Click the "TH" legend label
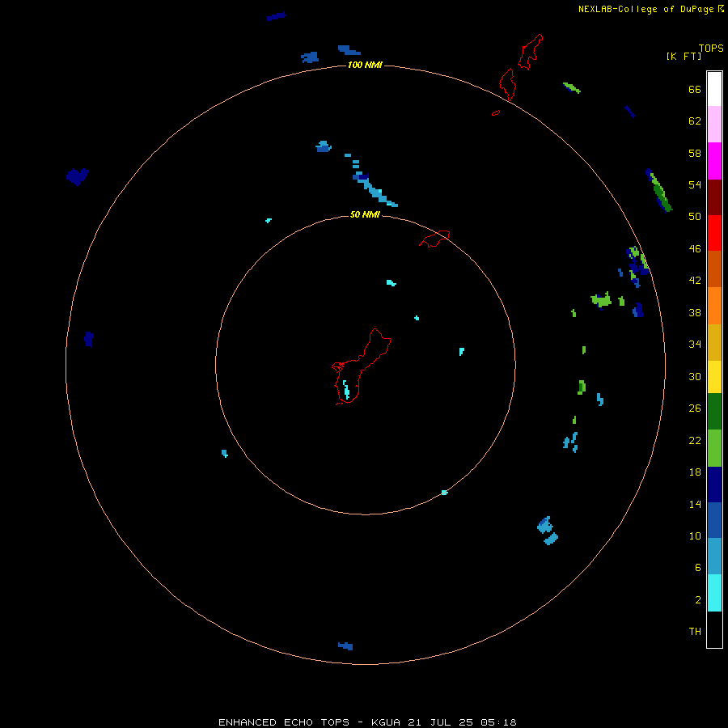This screenshot has height=728, width=728. click(x=695, y=632)
